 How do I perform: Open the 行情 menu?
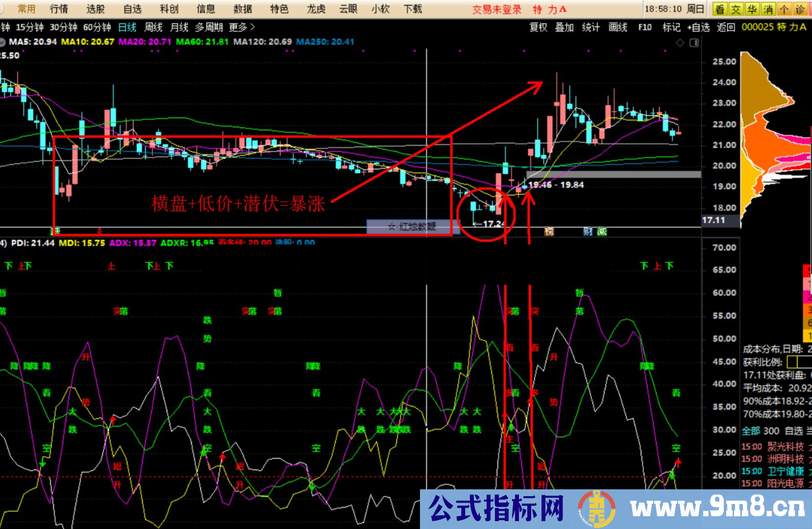click(x=58, y=8)
